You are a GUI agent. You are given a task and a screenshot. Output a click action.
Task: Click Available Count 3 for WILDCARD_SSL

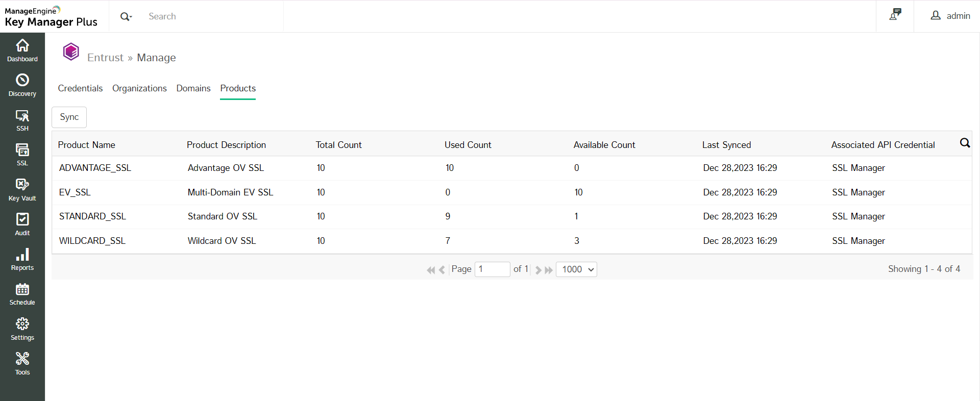[577, 241]
